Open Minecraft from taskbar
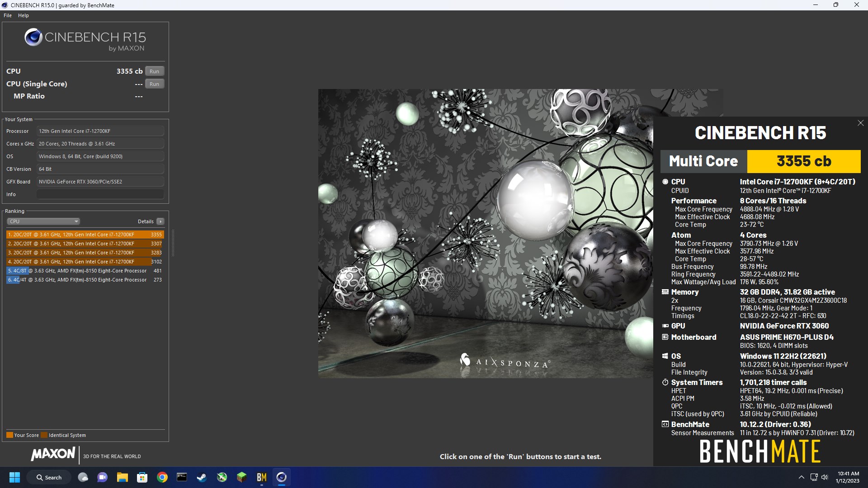Viewport: 868px width, 488px height. (x=241, y=477)
